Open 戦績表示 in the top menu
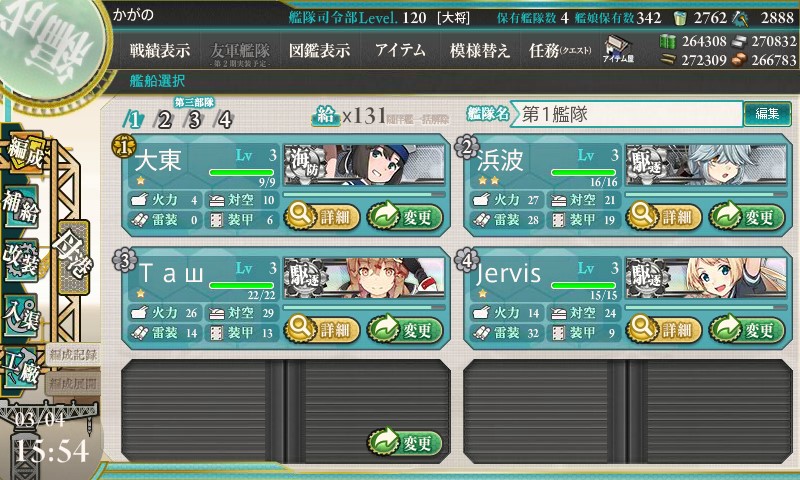 point(160,50)
